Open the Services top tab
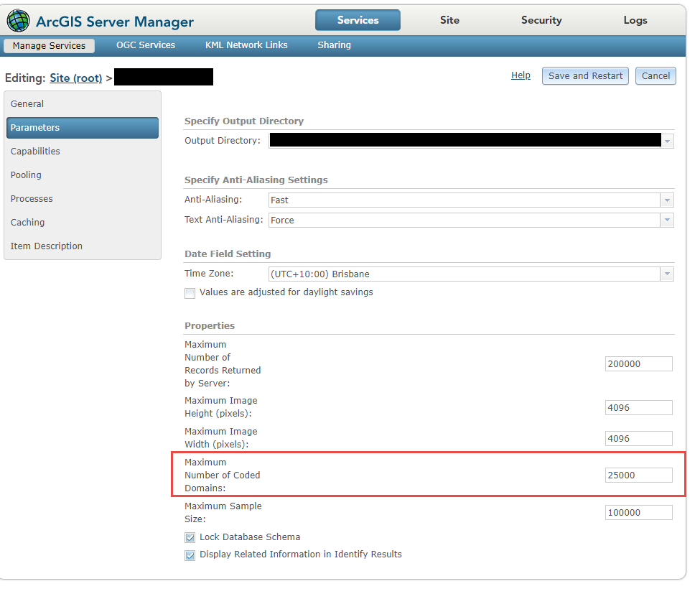 (358, 20)
